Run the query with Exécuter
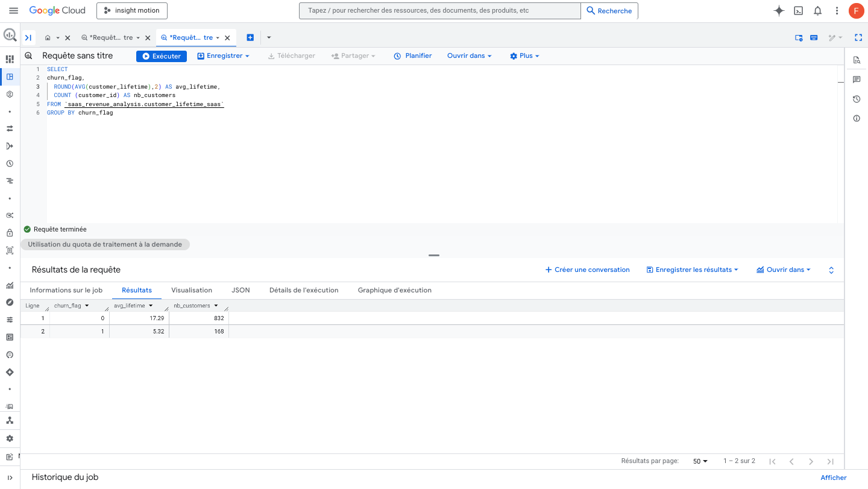The width and height of the screenshot is (868, 489). click(162, 56)
